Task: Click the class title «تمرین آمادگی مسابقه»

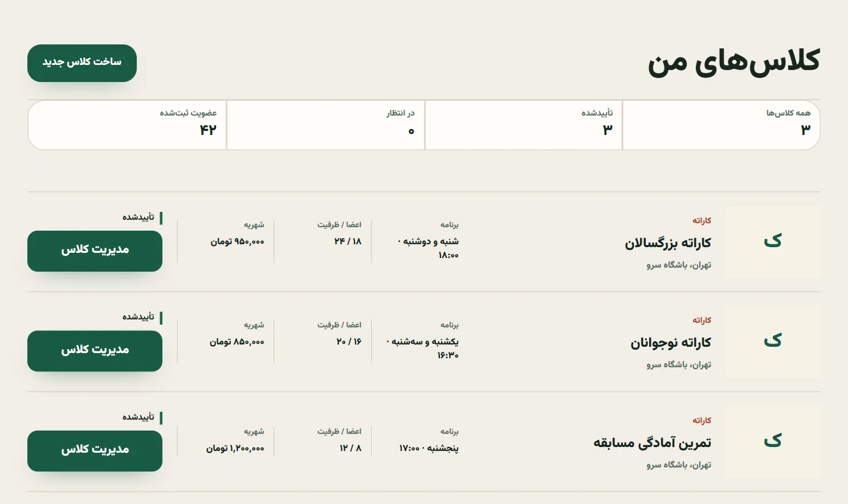Action: [653, 442]
